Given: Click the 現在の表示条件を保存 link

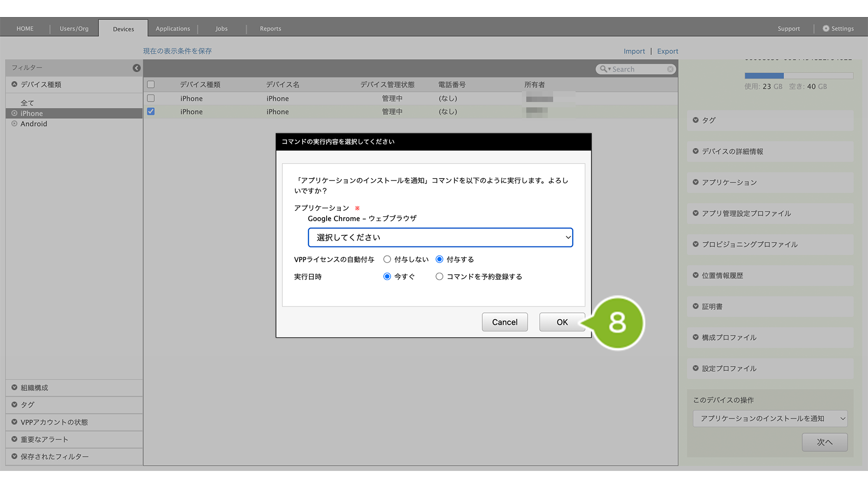Looking at the screenshot, I should 177,51.
